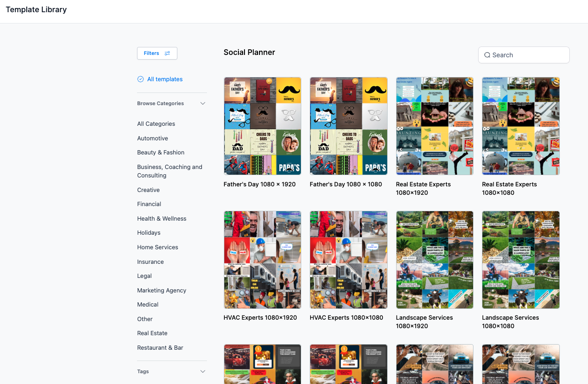Viewport: 588px width, 384px height.
Task: Click the search magnifier icon
Action: [x=487, y=55]
